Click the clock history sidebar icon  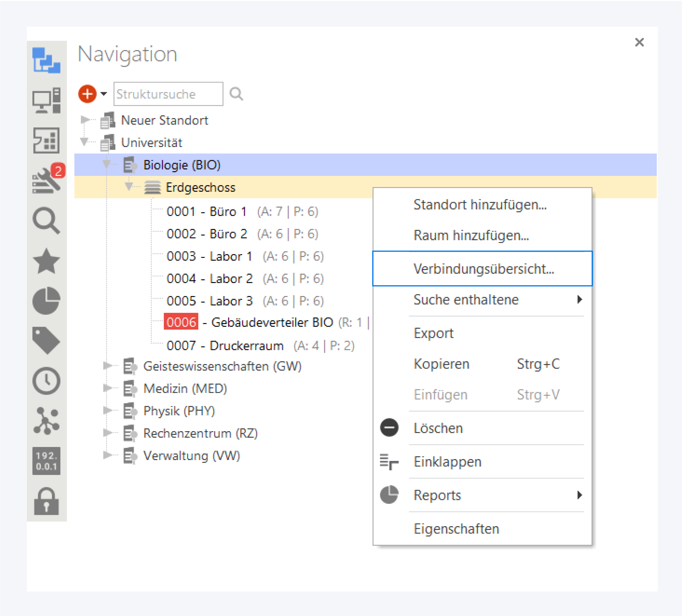coord(46,381)
